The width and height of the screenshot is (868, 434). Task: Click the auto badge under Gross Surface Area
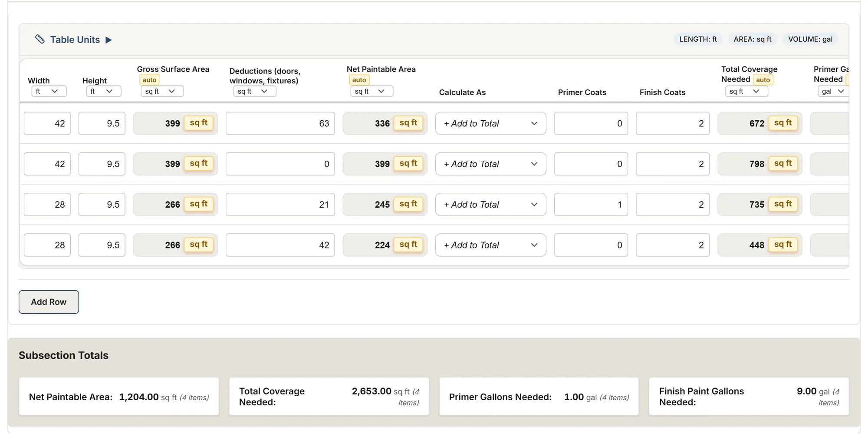(x=149, y=80)
